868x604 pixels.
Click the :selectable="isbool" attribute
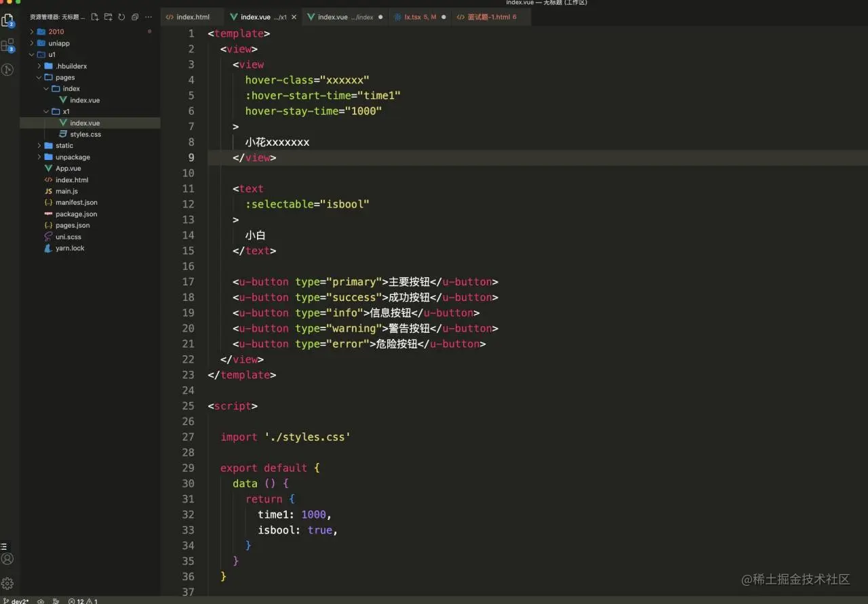[x=307, y=204]
